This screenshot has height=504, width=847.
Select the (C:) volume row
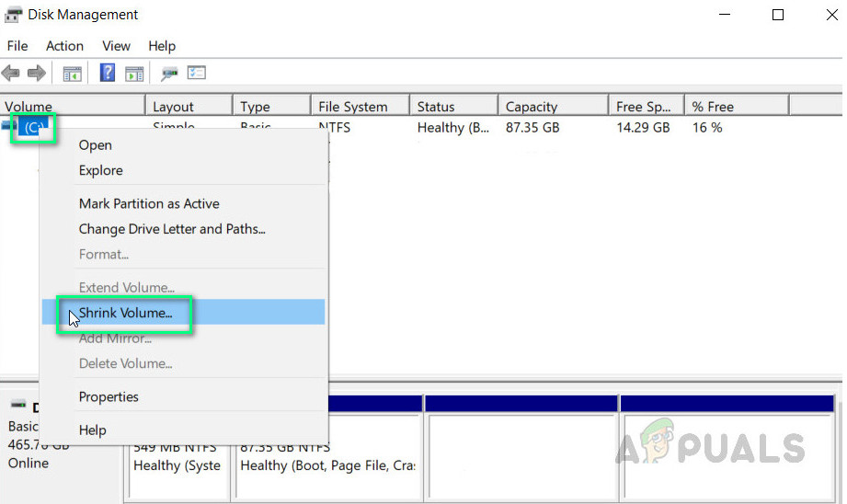33,128
